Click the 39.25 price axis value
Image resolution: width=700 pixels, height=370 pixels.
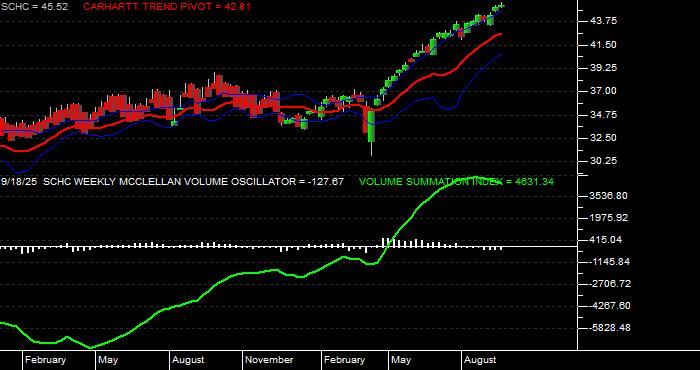pyautogui.click(x=605, y=68)
